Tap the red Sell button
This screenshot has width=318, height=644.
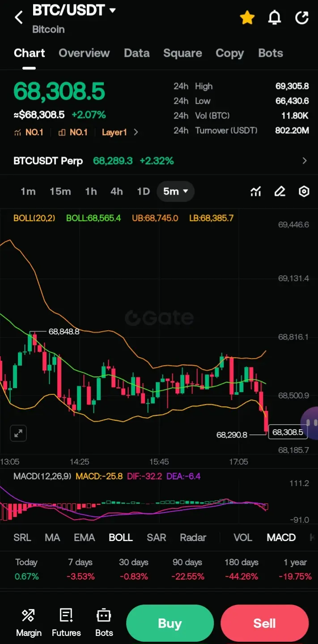point(264,623)
